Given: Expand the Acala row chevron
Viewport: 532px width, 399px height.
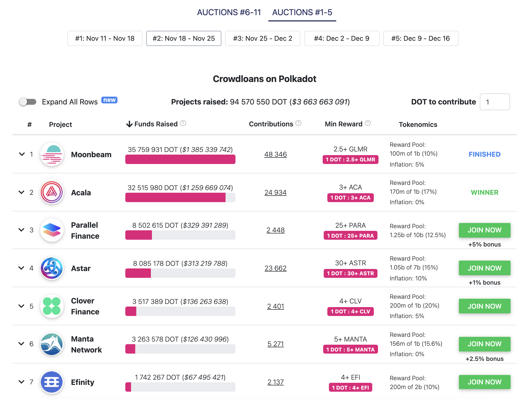Looking at the screenshot, I should click(x=22, y=192).
